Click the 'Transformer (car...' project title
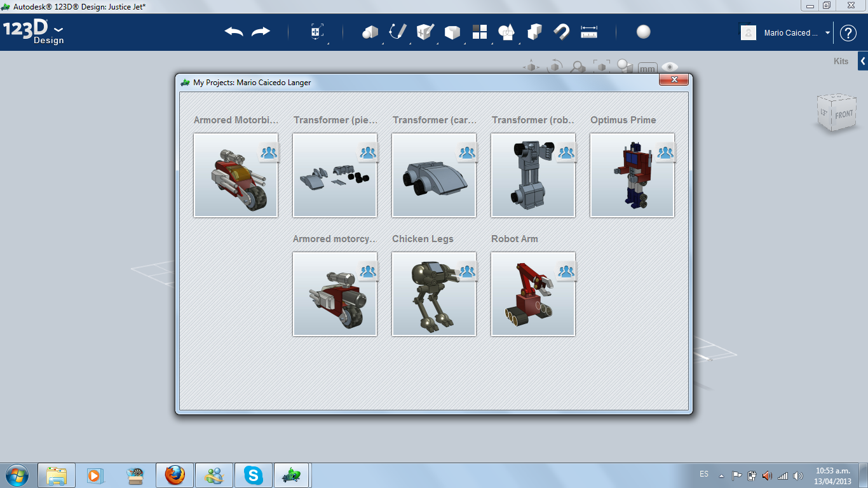 (x=435, y=120)
